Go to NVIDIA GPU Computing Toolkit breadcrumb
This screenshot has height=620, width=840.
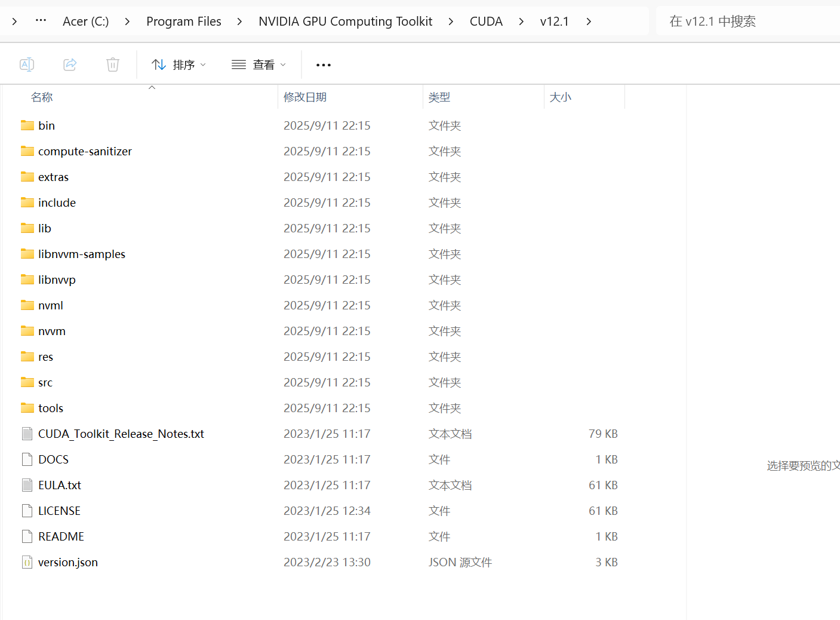(346, 22)
